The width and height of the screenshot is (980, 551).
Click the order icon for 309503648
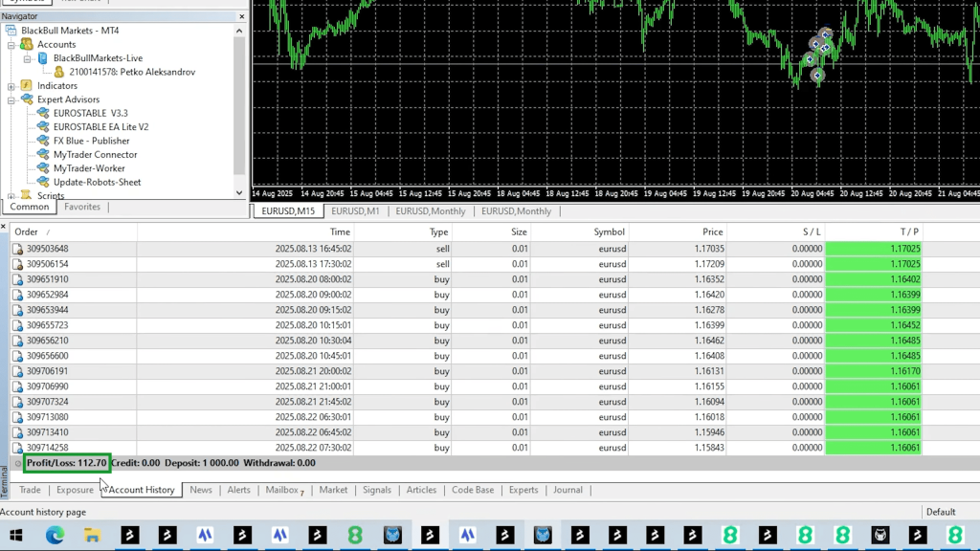coord(17,249)
